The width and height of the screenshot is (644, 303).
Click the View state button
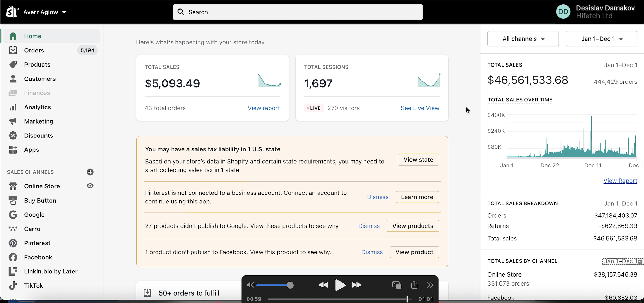point(418,160)
